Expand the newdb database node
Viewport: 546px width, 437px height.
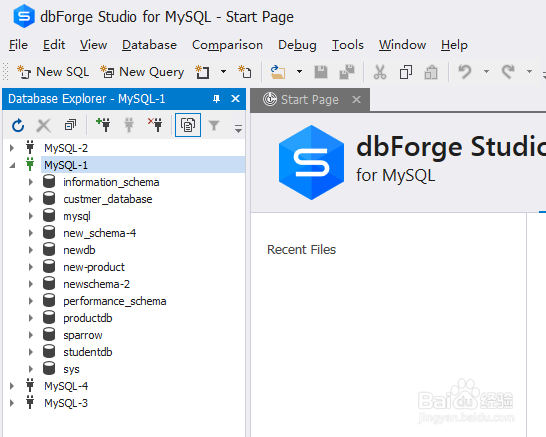click(x=31, y=250)
